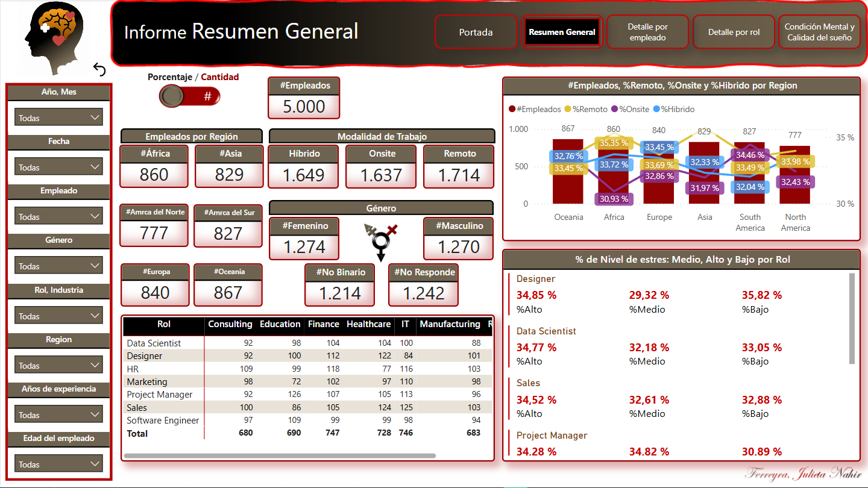The height and width of the screenshot is (488, 868).
Task: Select the Resumen General tab
Action: point(562,32)
